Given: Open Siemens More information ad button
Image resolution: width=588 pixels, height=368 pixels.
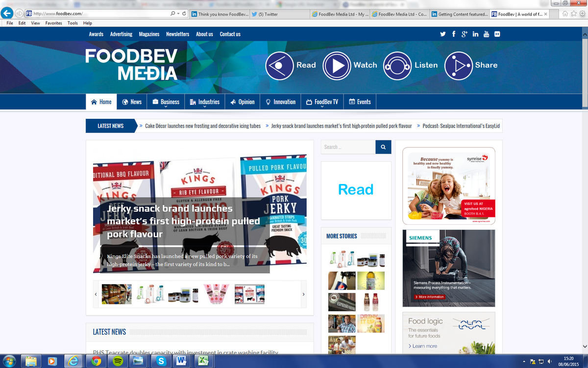Looking at the screenshot, I should [x=430, y=297].
